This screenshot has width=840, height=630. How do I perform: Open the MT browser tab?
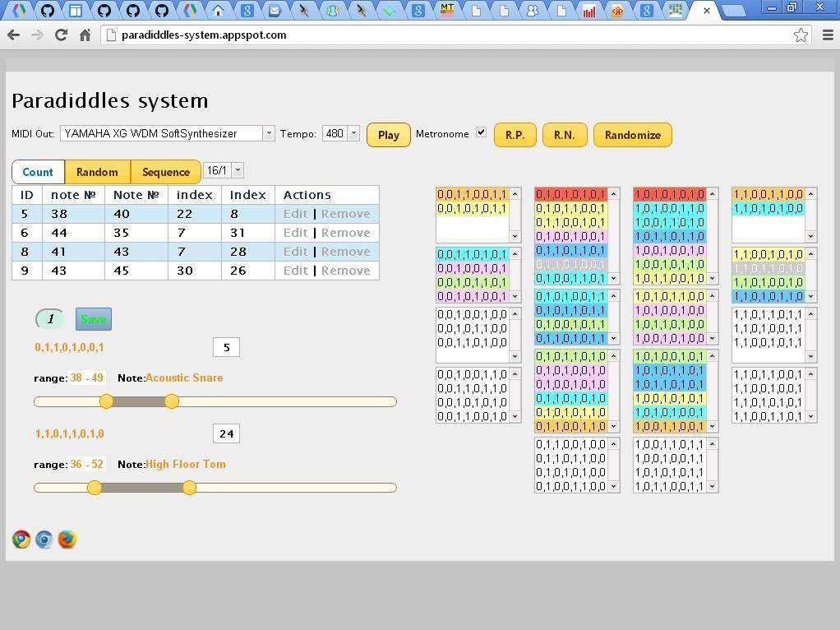point(447,10)
